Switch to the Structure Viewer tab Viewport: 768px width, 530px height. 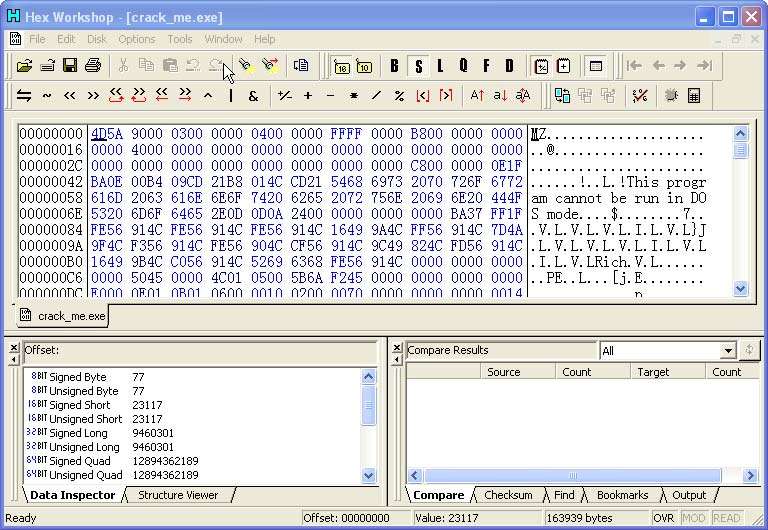pyautogui.click(x=178, y=495)
